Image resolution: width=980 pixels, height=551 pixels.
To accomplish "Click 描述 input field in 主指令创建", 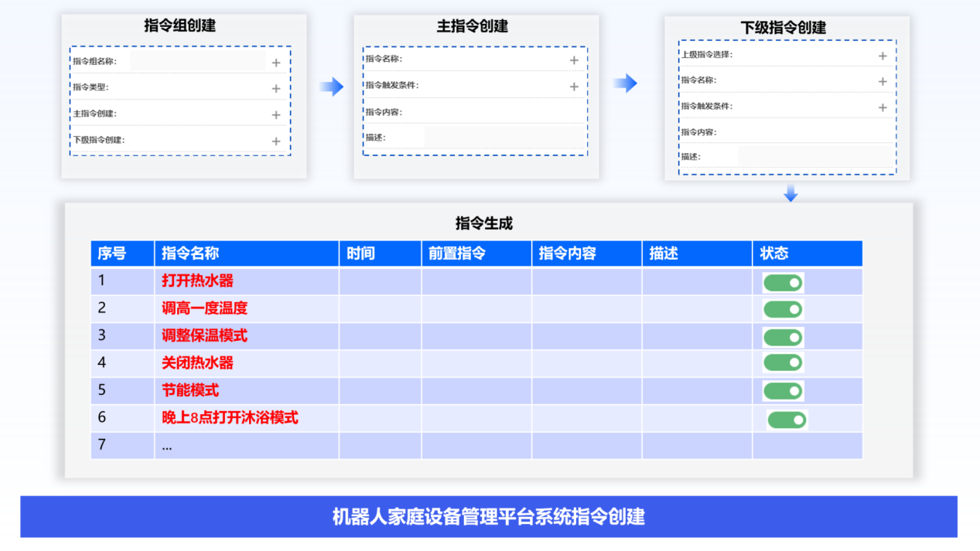I will 504,138.
